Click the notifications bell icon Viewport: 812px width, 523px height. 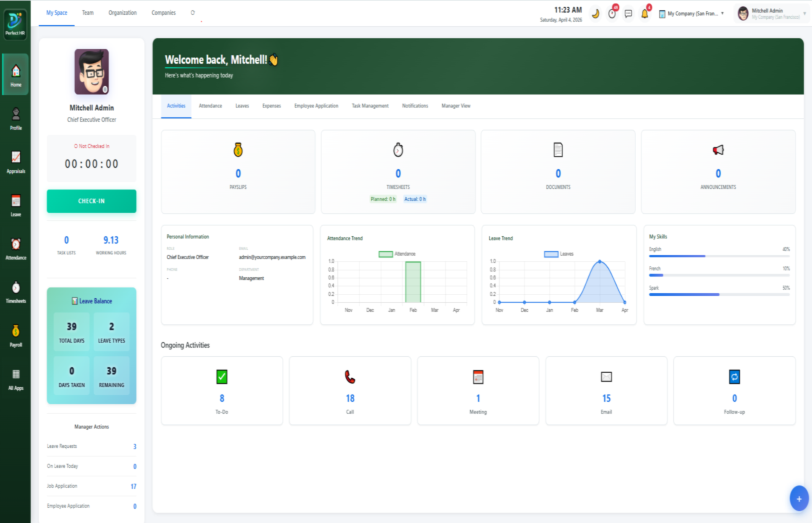point(645,14)
